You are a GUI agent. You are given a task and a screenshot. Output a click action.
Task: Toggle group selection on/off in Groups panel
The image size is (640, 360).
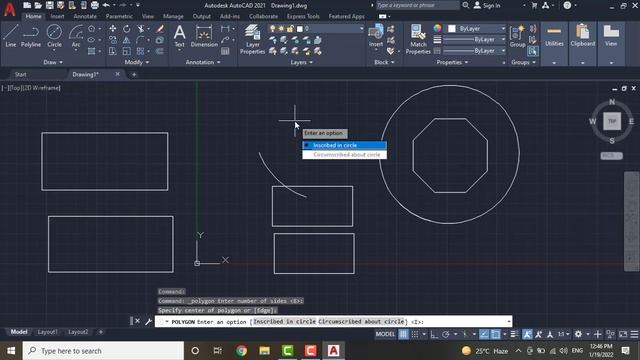point(532,51)
